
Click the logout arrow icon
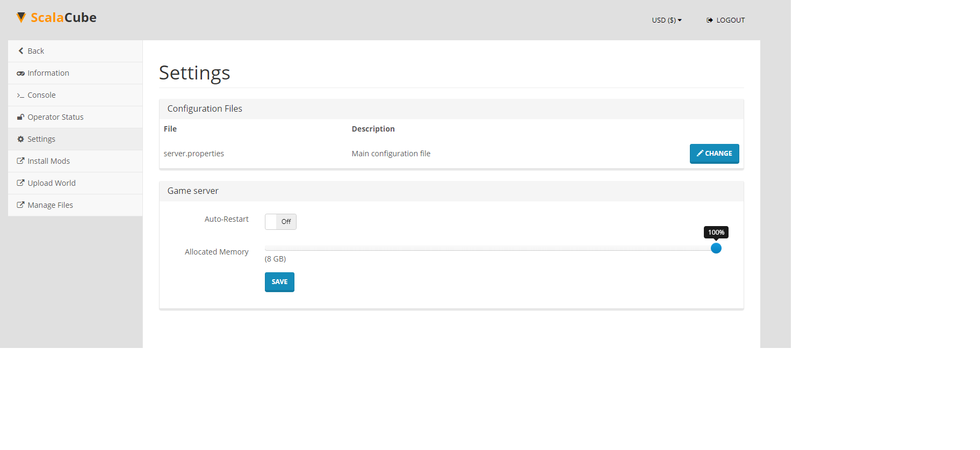coord(710,20)
